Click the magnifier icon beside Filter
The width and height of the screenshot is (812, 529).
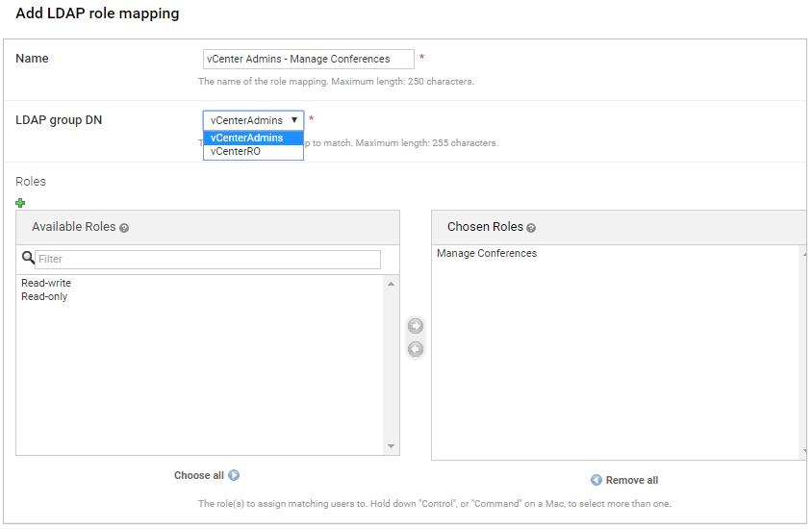28,259
